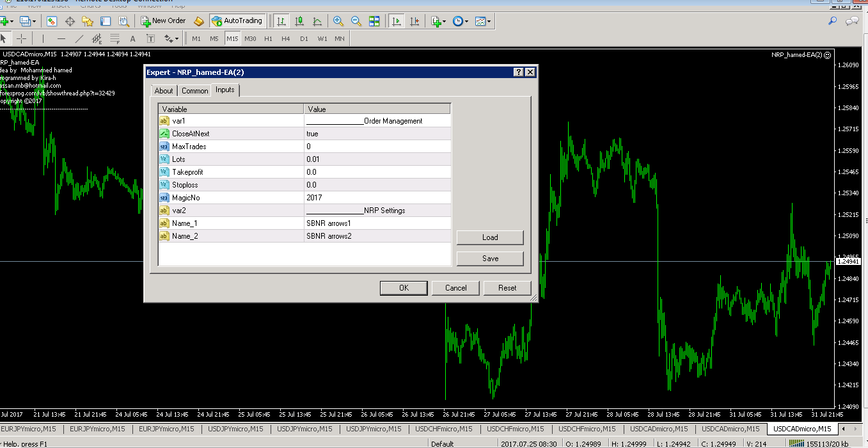This screenshot has width=868, height=448.
Task: Toggle the chart auto scroll button
Action: coord(397,21)
